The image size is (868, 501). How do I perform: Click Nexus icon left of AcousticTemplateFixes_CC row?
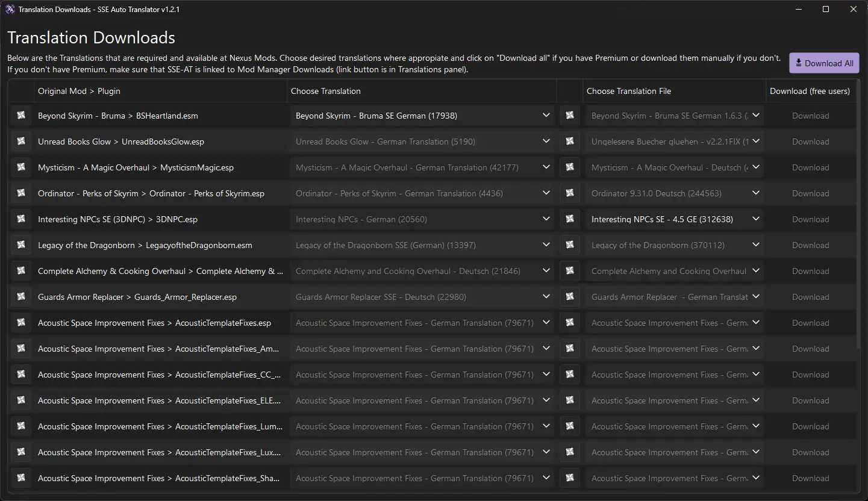point(21,375)
